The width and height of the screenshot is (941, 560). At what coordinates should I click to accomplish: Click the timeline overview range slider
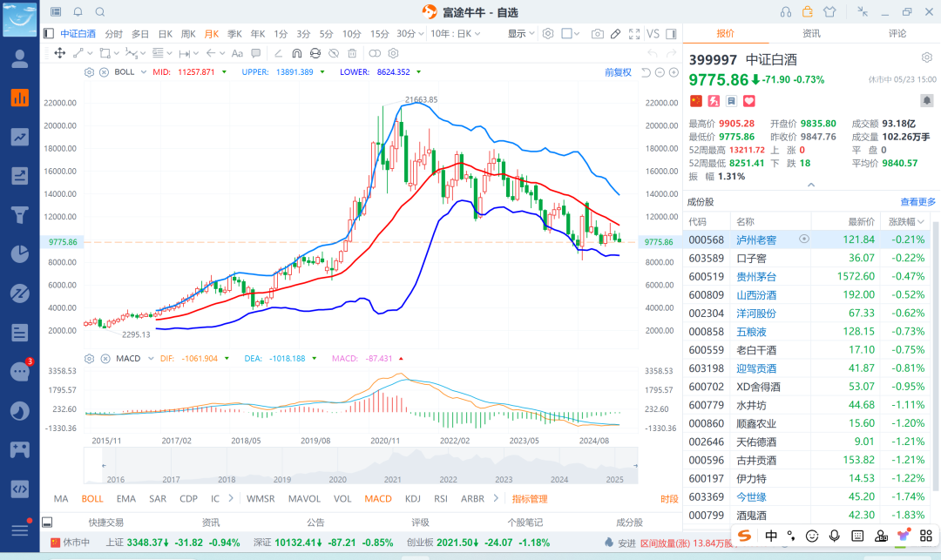361,465
